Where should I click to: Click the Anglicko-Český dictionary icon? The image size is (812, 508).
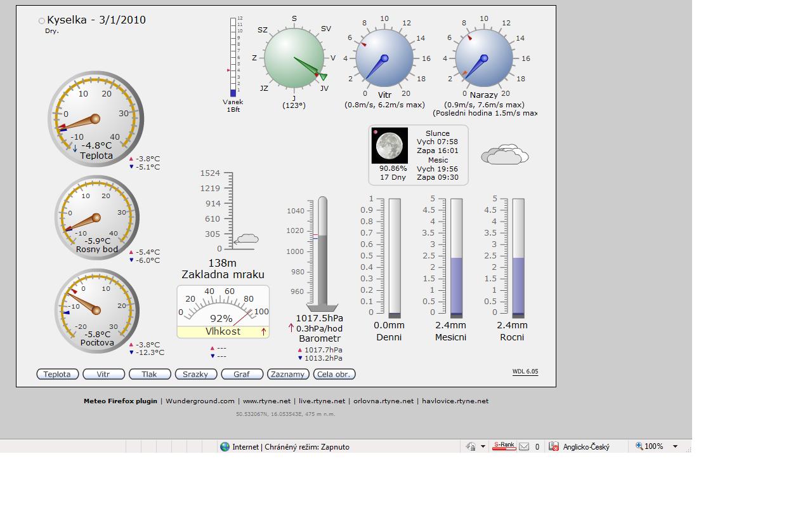[554, 446]
